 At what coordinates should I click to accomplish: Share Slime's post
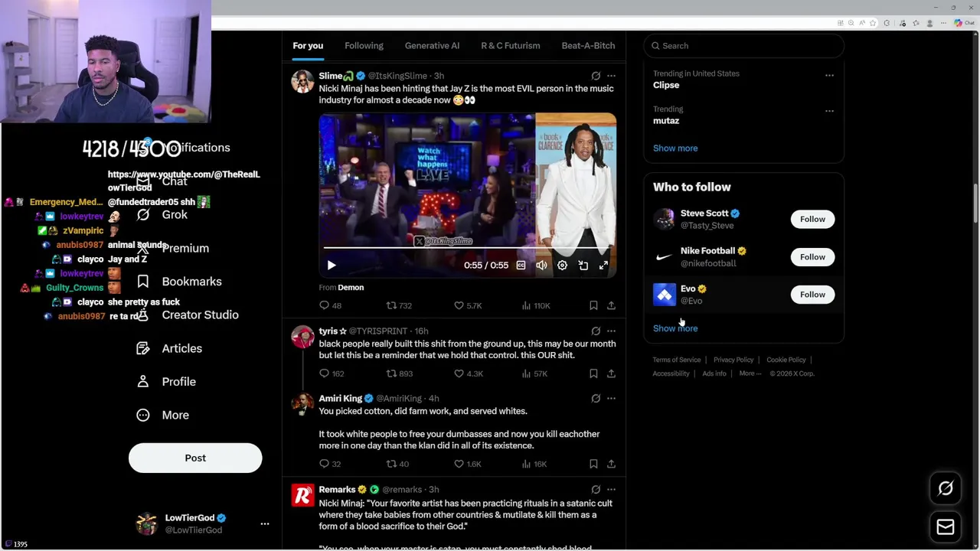(611, 305)
